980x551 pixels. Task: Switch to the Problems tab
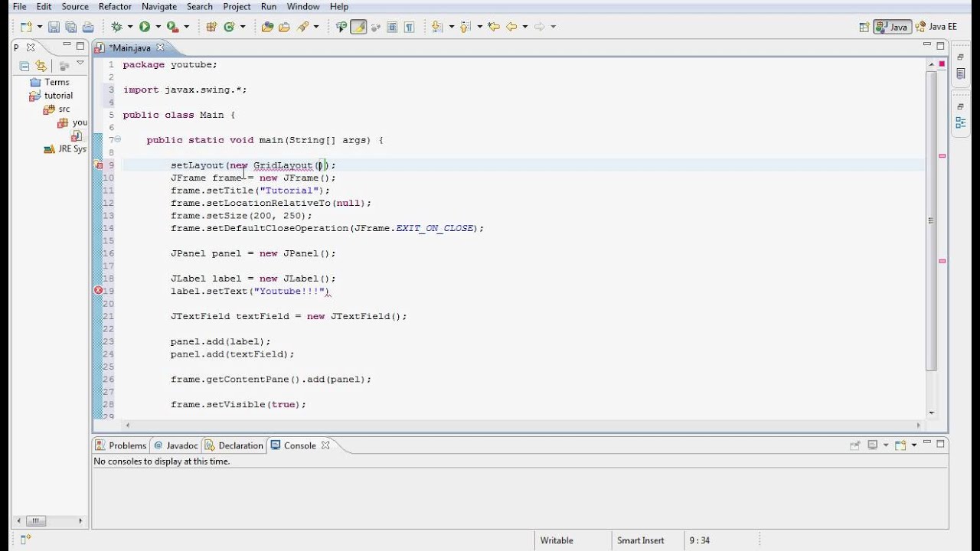click(120, 445)
